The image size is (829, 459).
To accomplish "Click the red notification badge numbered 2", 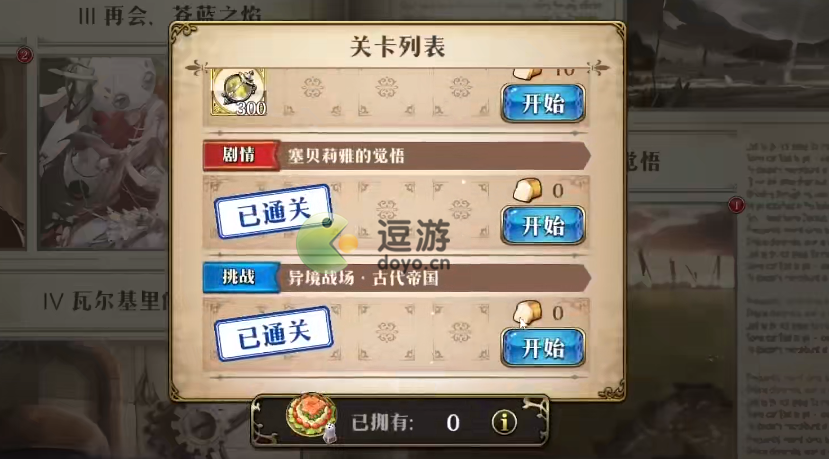I will click(x=25, y=54).
